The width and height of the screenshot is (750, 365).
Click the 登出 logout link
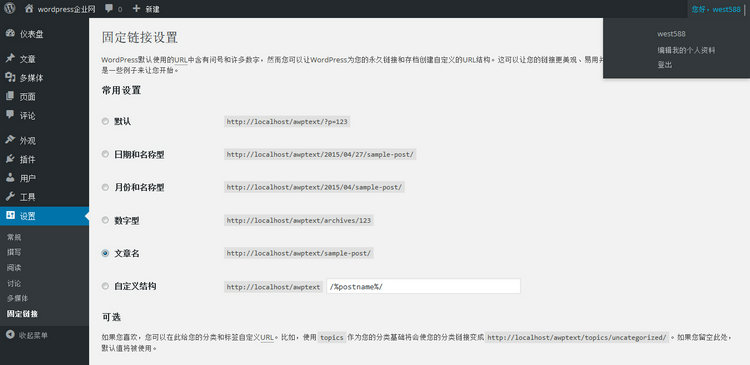click(x=665, y=65)
